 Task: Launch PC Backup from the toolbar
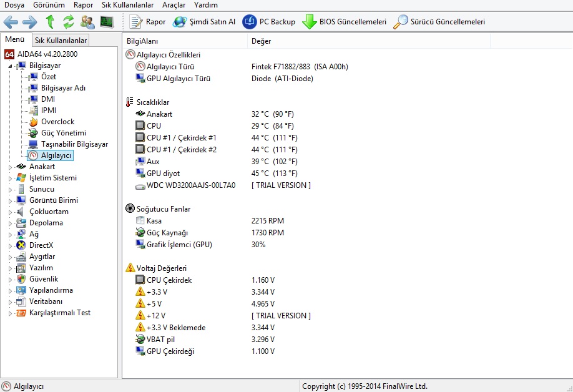click(x=268, y=22)
